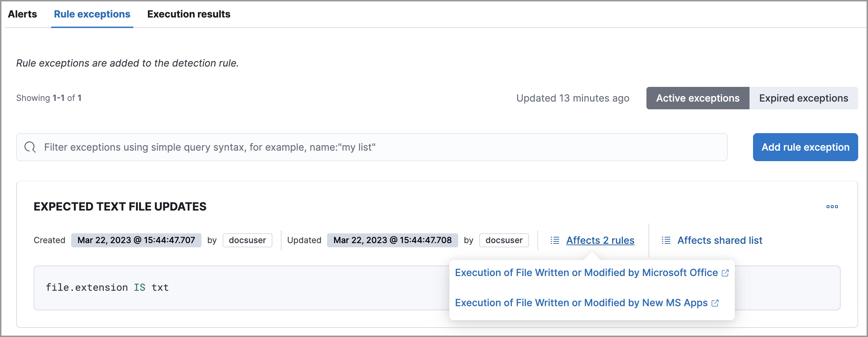Switch to the Alerts tab
The width and height of the screenshot is (868, 337).
22,14
